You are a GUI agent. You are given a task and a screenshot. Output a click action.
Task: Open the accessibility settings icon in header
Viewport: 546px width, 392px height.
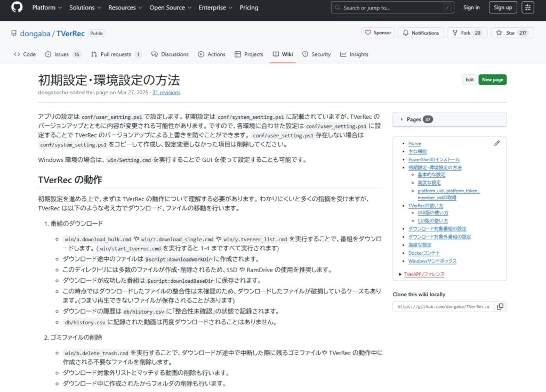point(528,7)
